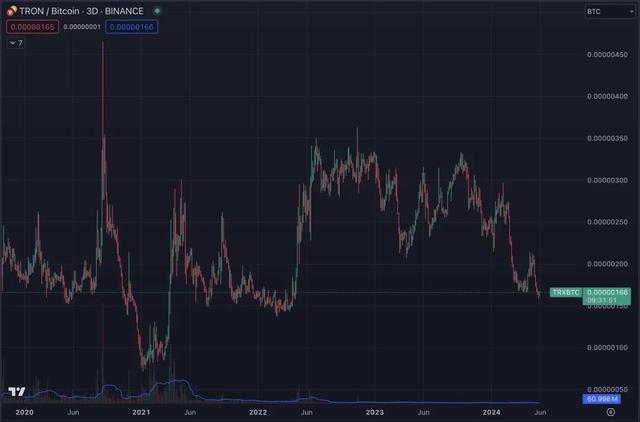Image resolution: width=640 pixels, height=422 pixels.
Task: Click the countdown timer 09:31:51
Action: tap(602, 300)
